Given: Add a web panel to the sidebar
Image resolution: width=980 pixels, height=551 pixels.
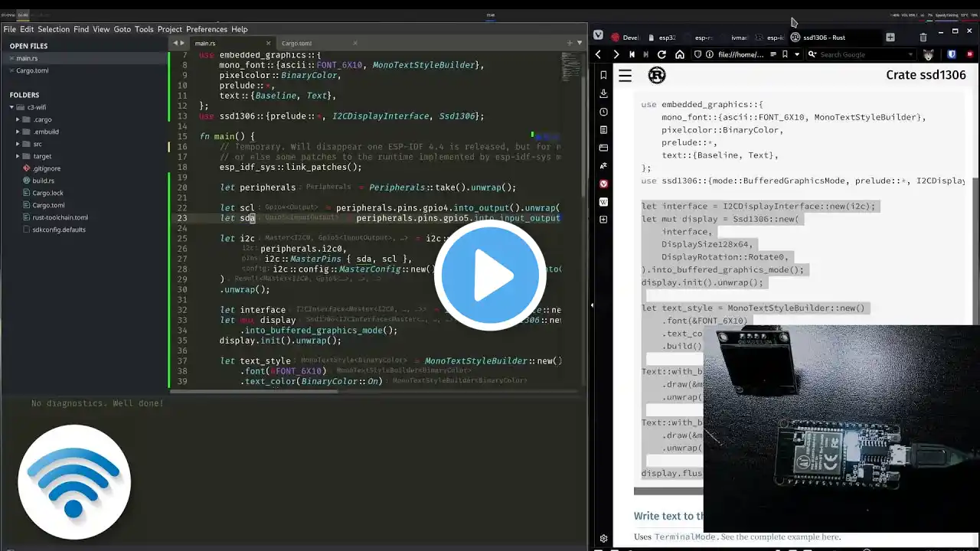Looking at the screenshot, I should [603, 220].
